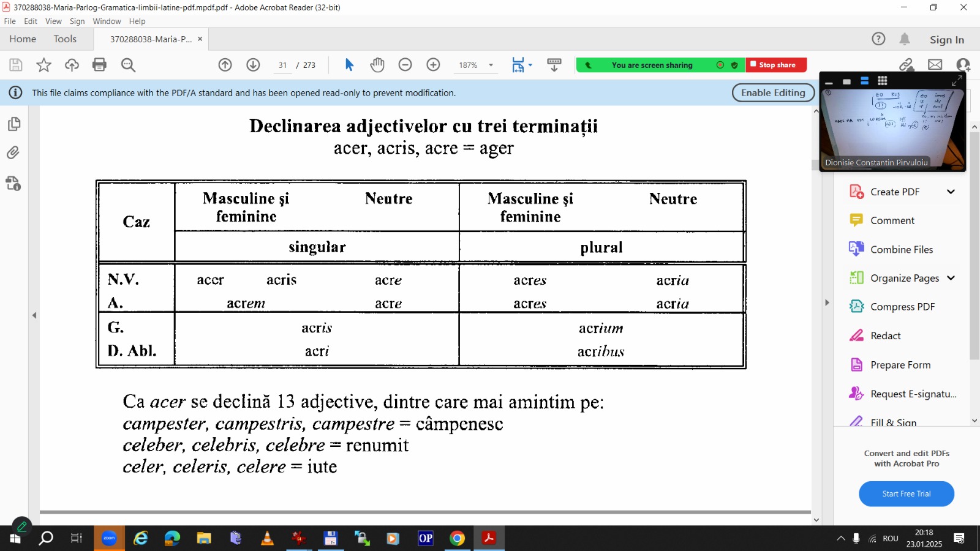Open the Comment tool
980x551 pixels.
tap(892, 220)
